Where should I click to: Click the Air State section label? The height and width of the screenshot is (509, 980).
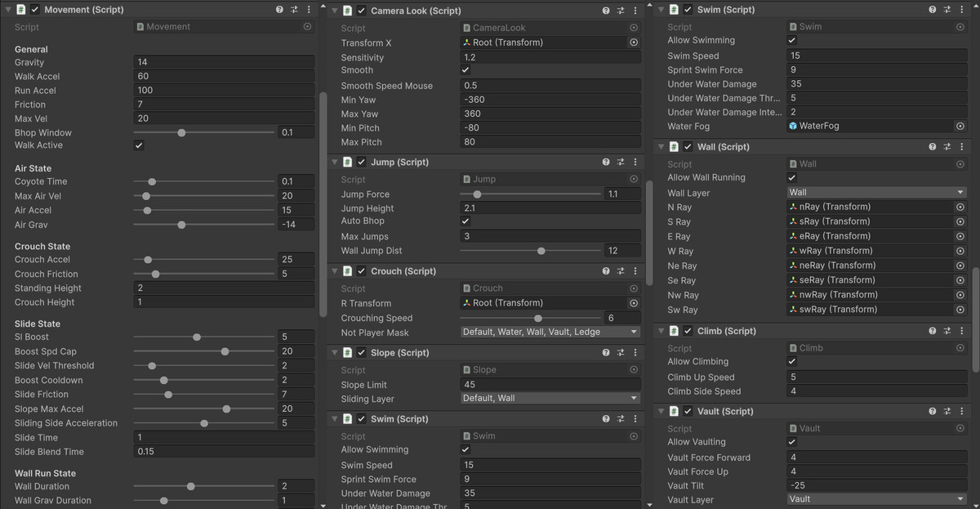(33, 168)
